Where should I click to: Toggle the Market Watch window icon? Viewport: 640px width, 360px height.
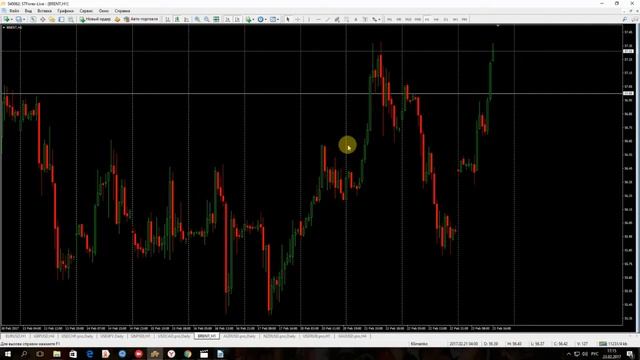pos(33,19)
